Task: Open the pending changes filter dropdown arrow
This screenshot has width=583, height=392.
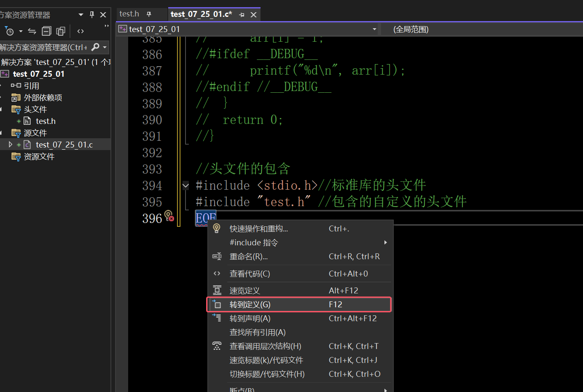Action: point(21,31)
